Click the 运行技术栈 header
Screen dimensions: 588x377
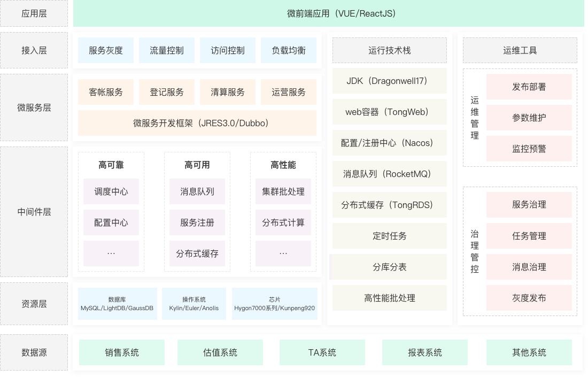(x=389, y=50)
